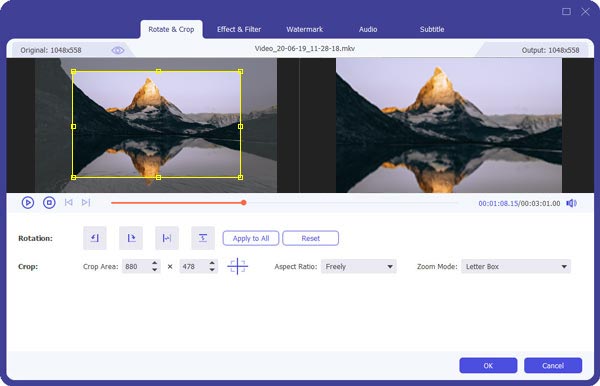Image resolution: width=600 pixels, height=386 pixels.
Task: Switch to the Effect & Filter tab
Action: coord(239,29)
